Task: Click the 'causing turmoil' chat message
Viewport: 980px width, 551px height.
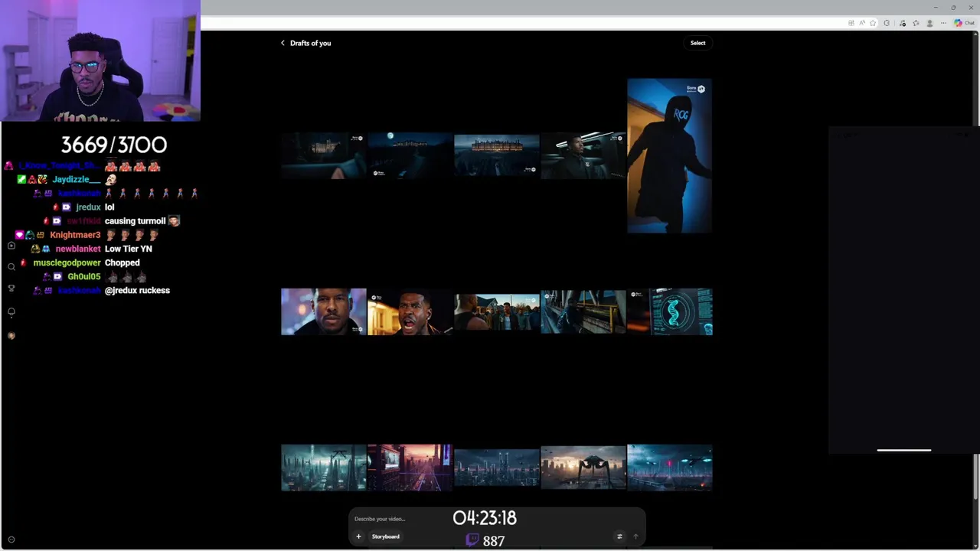Action: pos(135,221)
